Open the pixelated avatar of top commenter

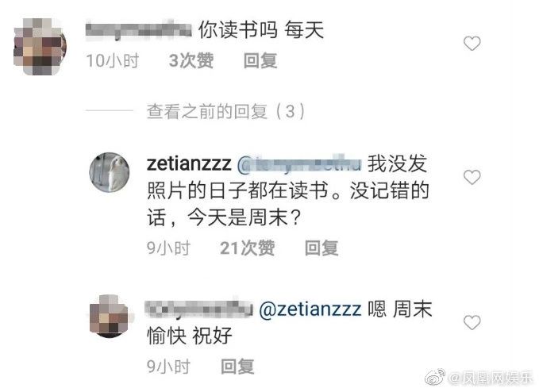coord(40,46)
